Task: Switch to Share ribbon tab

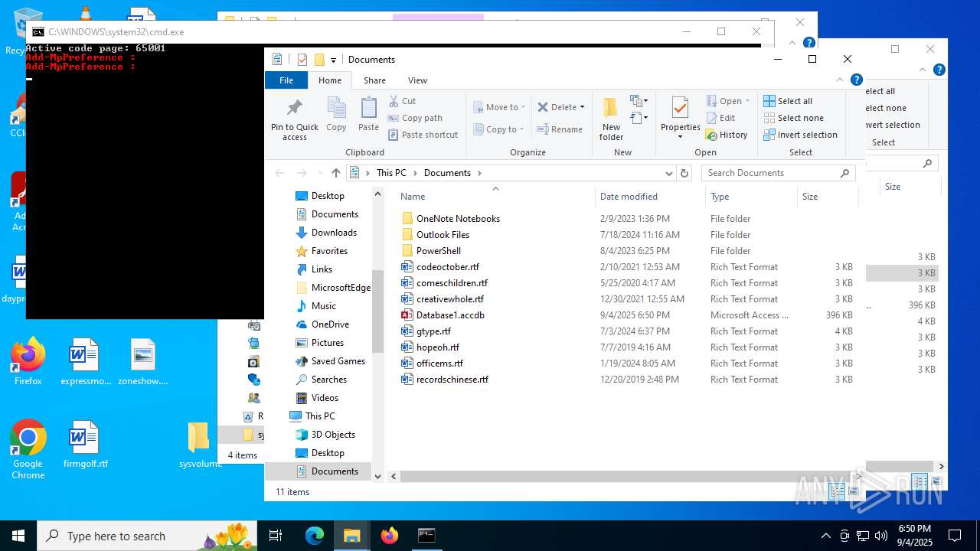Action: pos(374,80)
